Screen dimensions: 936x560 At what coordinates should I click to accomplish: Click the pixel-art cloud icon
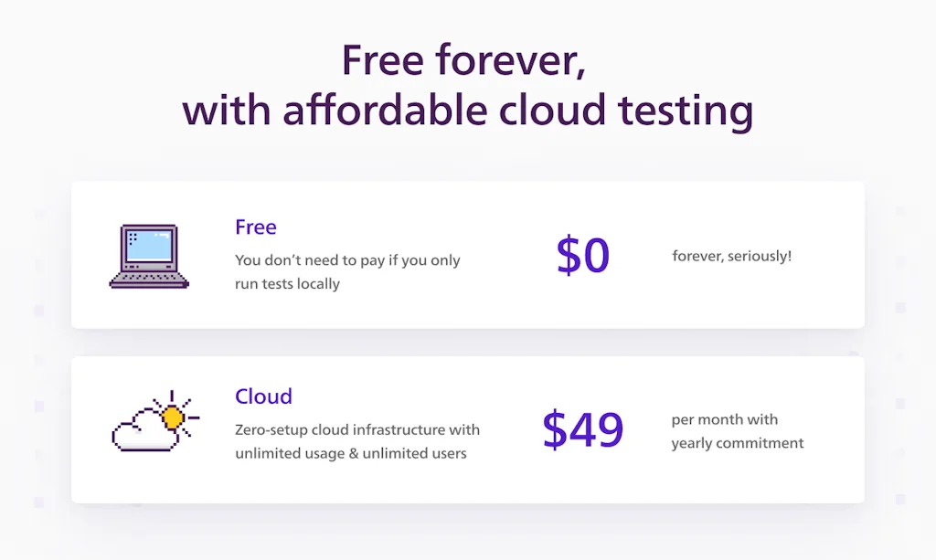pos(144,430)
